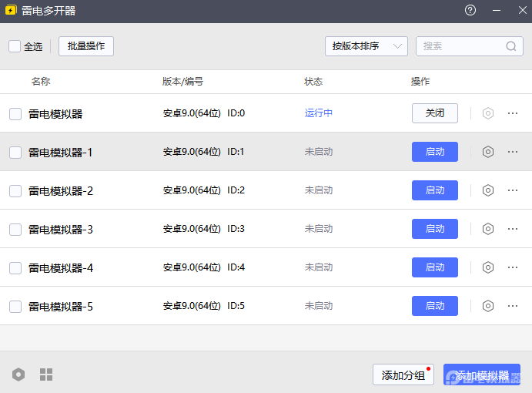Select the 雷电模拟器-3 name text
Viewport: 532px width, 393px height.
click(60, 230)
